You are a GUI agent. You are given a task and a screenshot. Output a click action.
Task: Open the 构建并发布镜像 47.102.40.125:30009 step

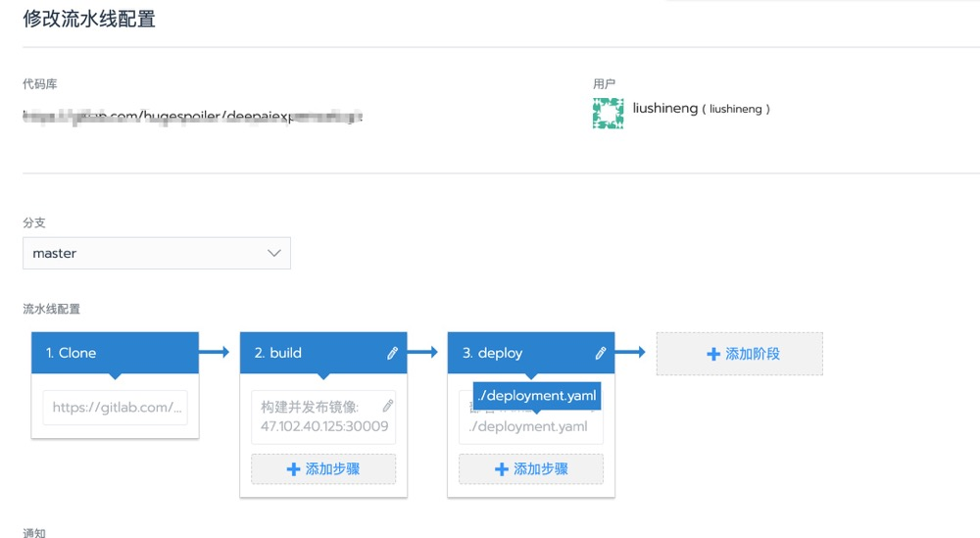pos(323,416)
